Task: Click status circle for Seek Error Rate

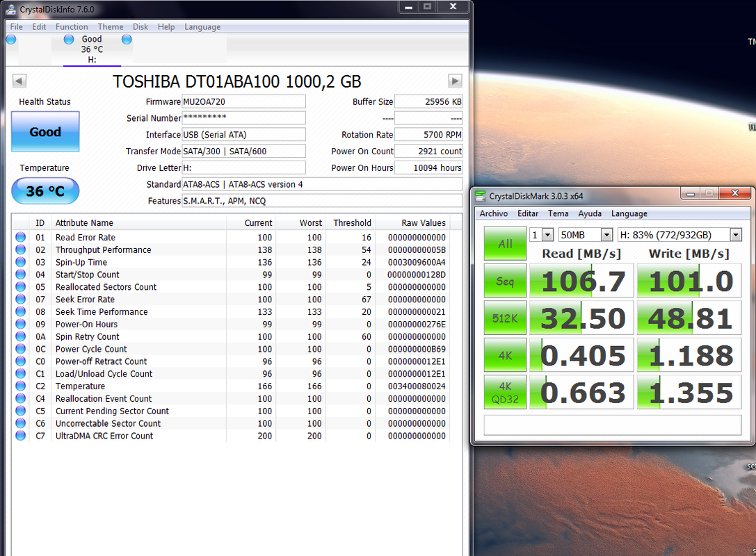Action: (x=21, y=300)
